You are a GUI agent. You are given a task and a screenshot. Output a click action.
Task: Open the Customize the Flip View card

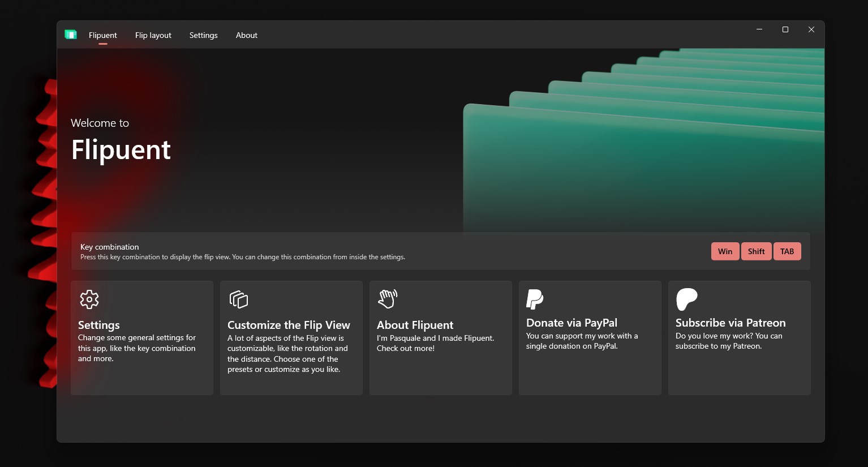pyautogui.click(x=291, y=338)
